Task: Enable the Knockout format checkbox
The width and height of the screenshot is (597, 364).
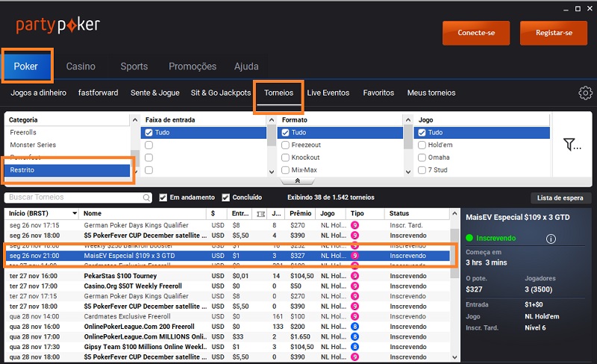Action: (285, 157)
